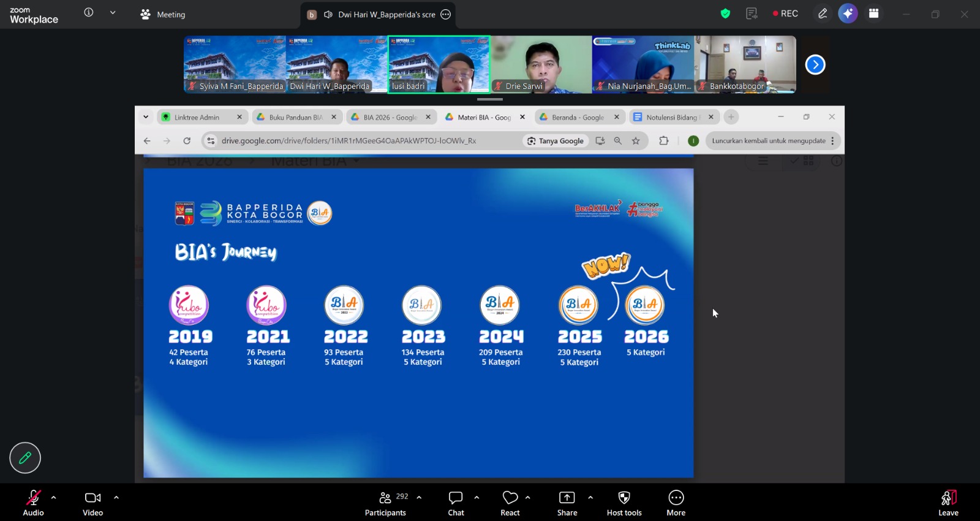This screenshot has width=980, height=521.
Task: Open site information icon in address bar
Action: (211, 141)
